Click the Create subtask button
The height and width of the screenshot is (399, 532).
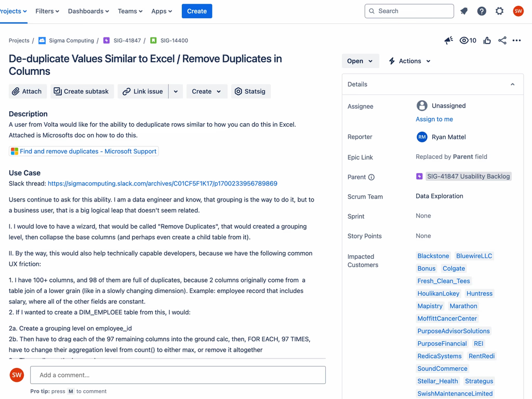82,91
